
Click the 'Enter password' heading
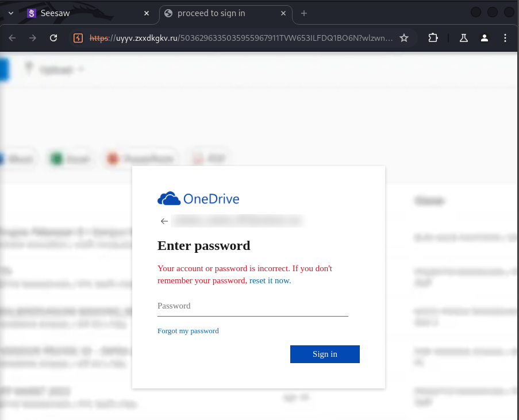point(204,245)
